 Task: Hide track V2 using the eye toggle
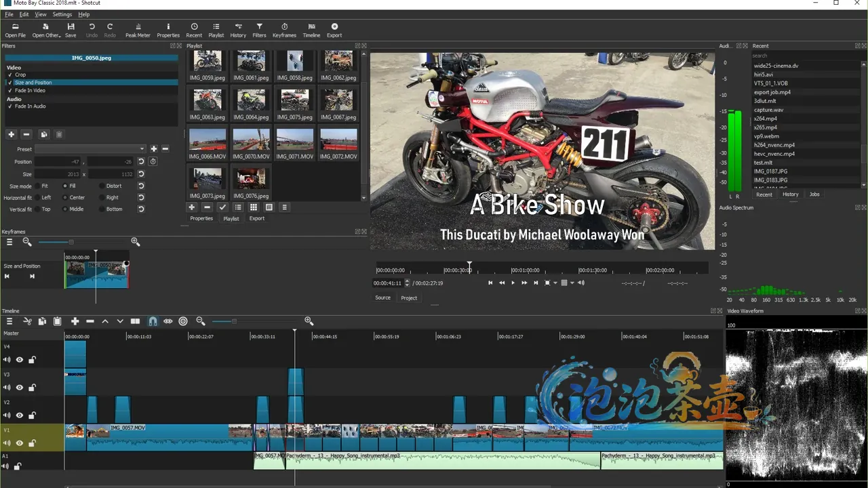[20, 415]
